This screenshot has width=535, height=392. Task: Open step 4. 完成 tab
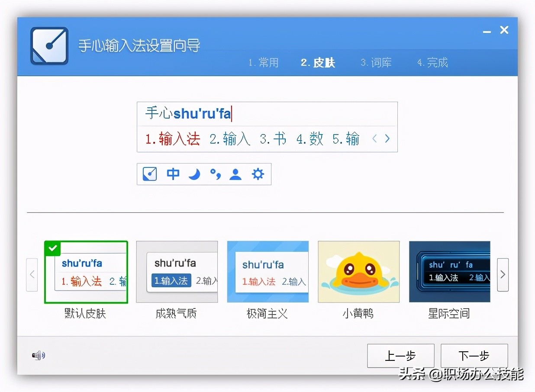[x=432, y=63]
